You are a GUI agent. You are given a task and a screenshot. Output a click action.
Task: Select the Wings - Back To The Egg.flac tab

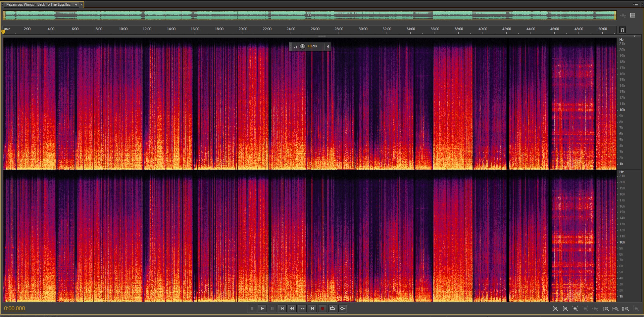(38, 5)
